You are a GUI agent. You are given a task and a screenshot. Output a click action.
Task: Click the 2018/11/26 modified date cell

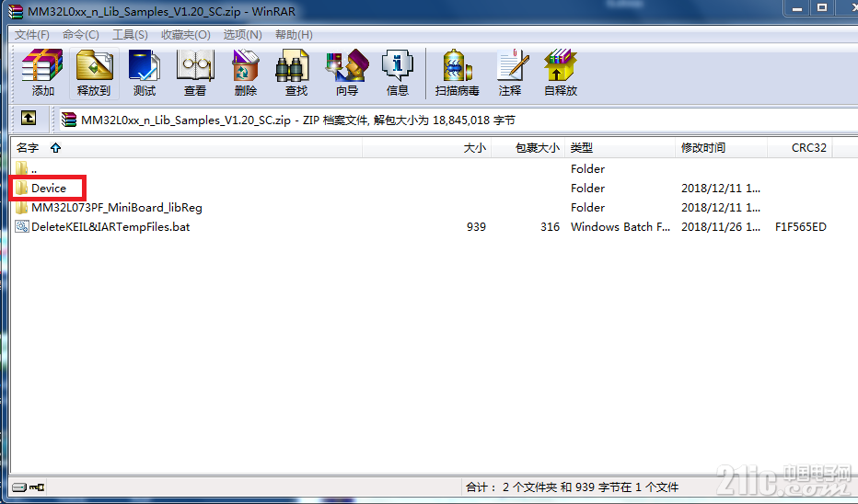click(x=721, y=227)
